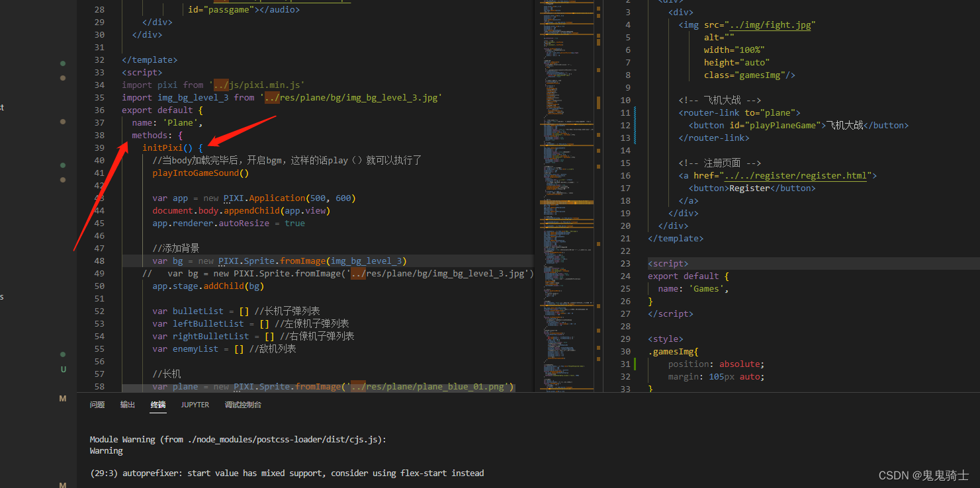
Task: Click the '<script>' tag on line 33
Action: tap(142, 72)
